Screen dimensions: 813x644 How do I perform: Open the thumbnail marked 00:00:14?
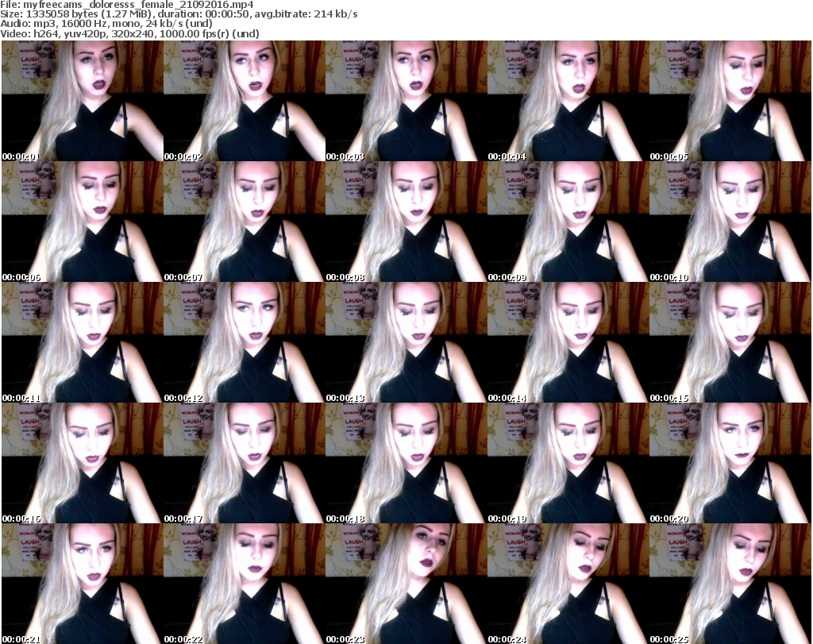tap(568, 342)
